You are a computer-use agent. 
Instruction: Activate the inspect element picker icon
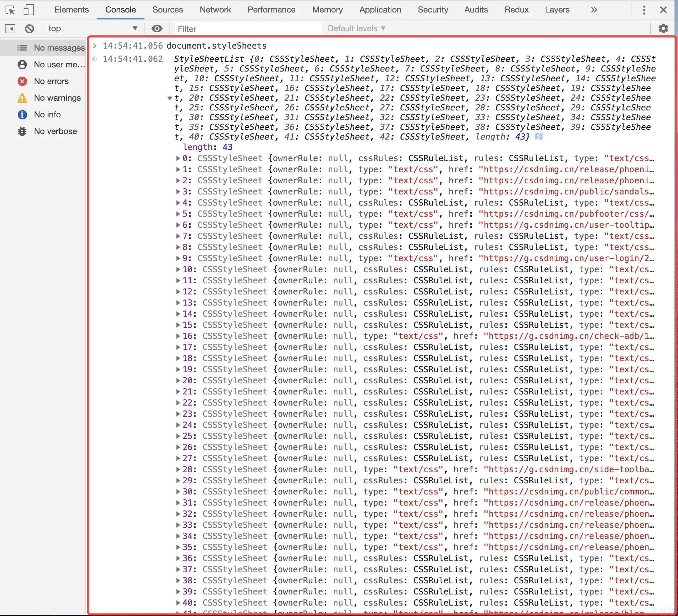tap(10, 10)
